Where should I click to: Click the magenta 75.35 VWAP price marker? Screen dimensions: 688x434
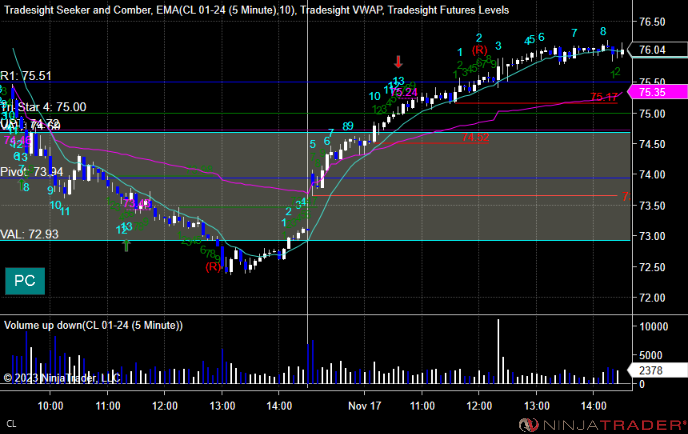tap(657, 92)
